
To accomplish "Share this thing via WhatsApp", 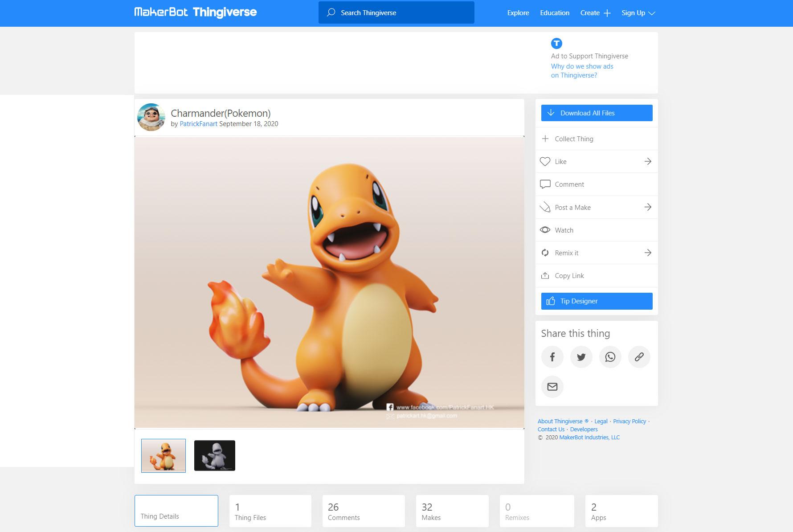I will [610, 357].
